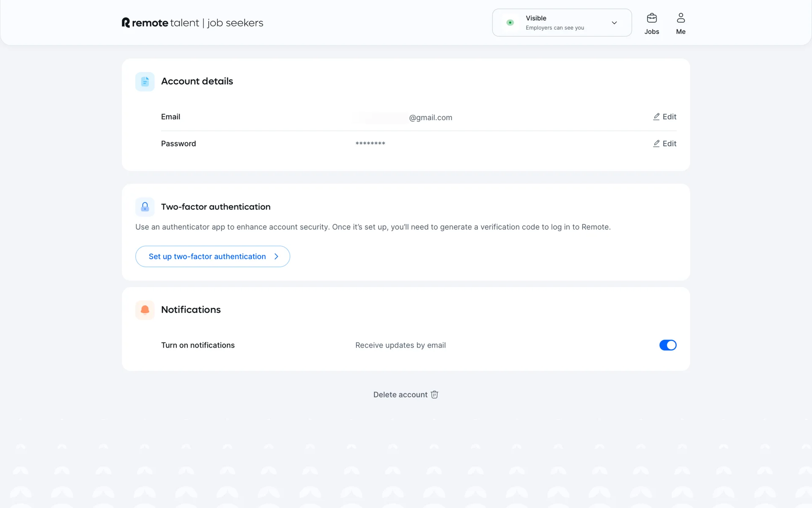The width and height of the screenshot is (812, 508).
Task: Open the Me menu label
Action: pyautogui.click(x=680, y=32)
